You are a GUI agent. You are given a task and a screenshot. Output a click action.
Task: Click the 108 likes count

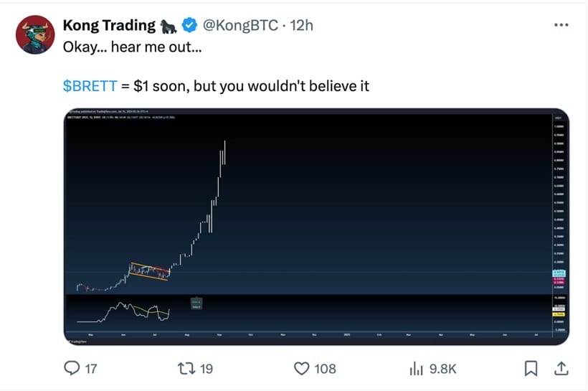tap(325, 369)
